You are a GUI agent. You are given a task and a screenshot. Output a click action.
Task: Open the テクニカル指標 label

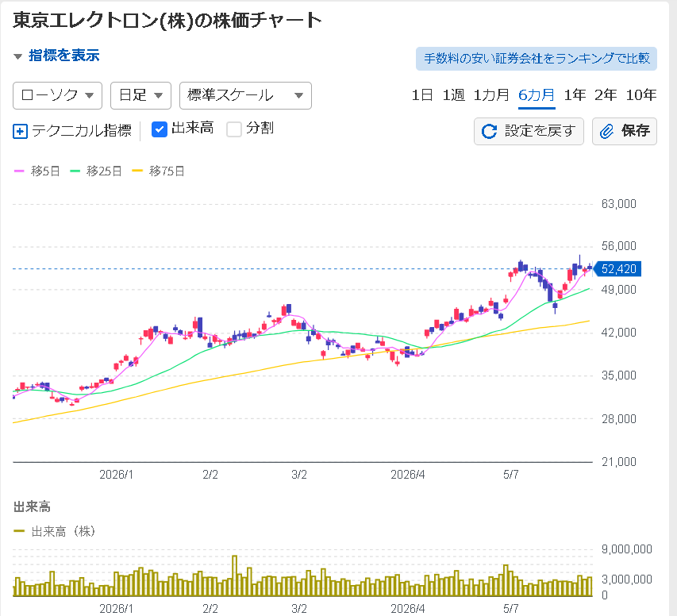[82, 130]
